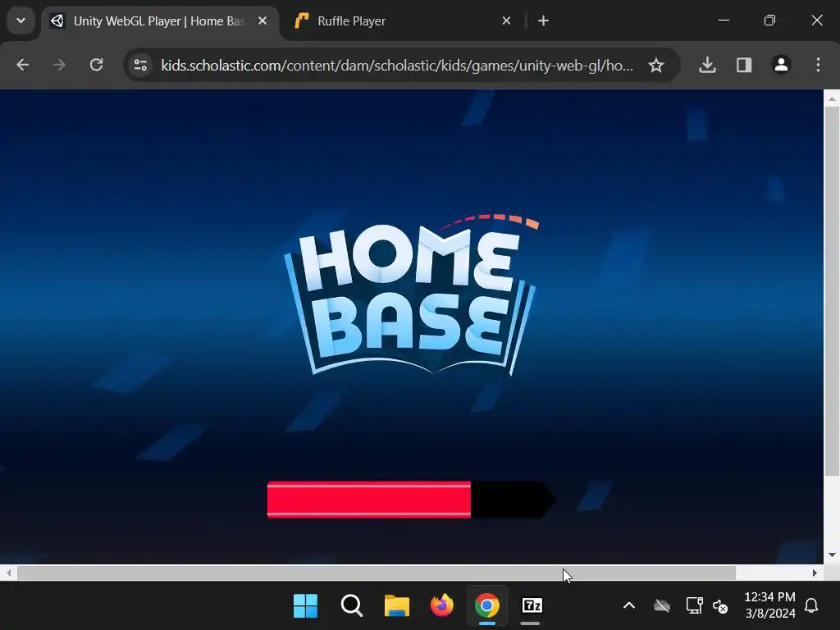Open the tab search dropdown arrow
Screen dimensions: 840x630
click(x=21, y=21)
